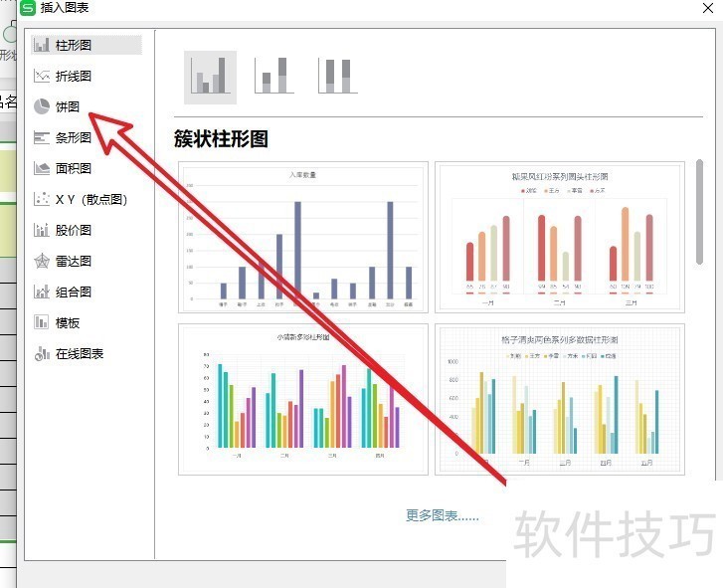This screenshot has width=723, height=588.
Task: Open the 组合图 chart category
Action: pos(74,292)
